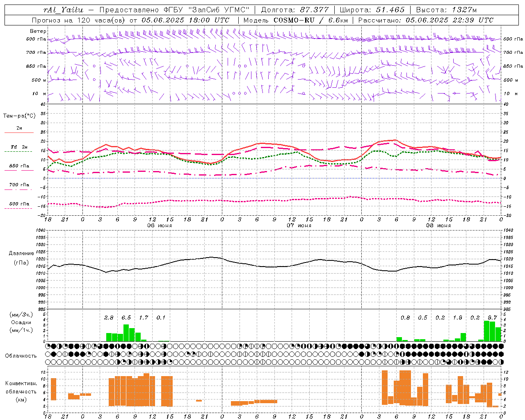Viewport: 525px width, 420px height.
Task: Select the "Модель COSMO-RU / 6.6км" text
Action: tap(295, 20)
